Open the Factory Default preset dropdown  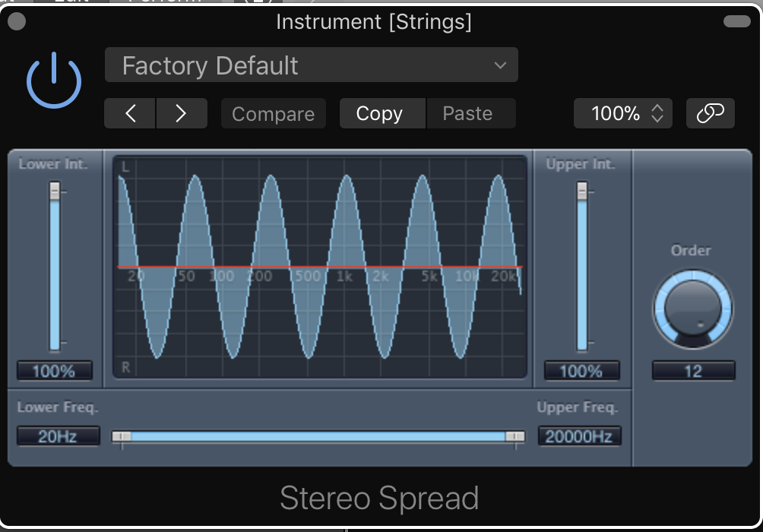click(311, 65)
